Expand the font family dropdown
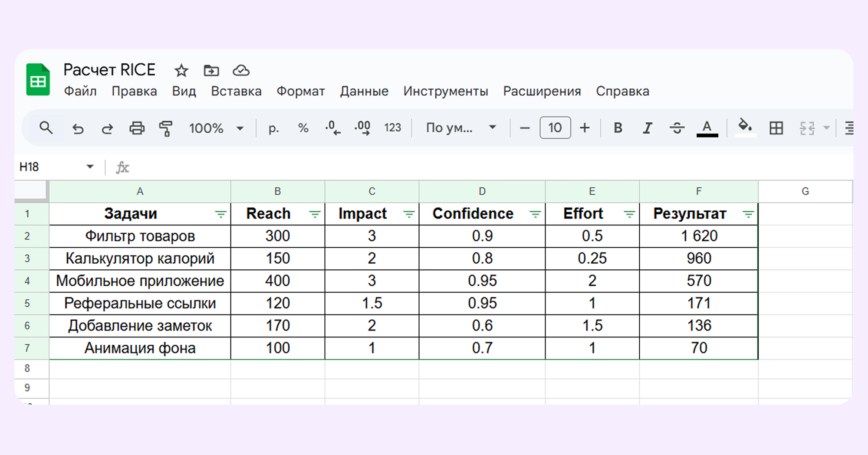The width and height of the screenshot is (868, 455). (x=460, y=128)
